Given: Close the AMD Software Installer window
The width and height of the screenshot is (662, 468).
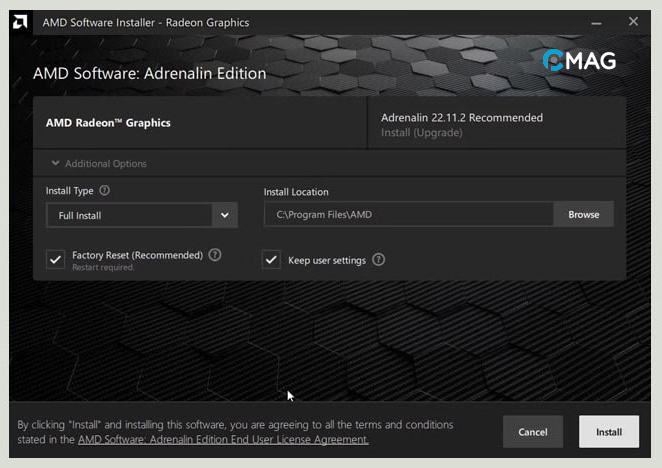Looking at the screenshot, I should tap(633, 22).
